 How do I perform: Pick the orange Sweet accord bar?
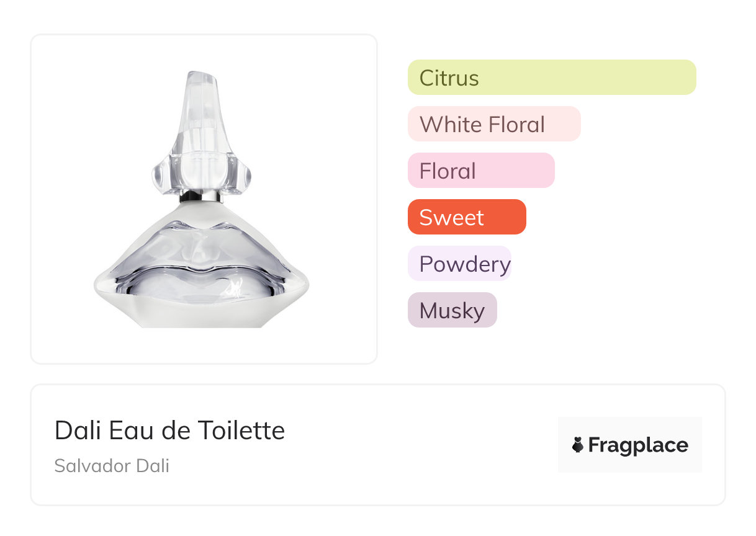click(466, 217)
